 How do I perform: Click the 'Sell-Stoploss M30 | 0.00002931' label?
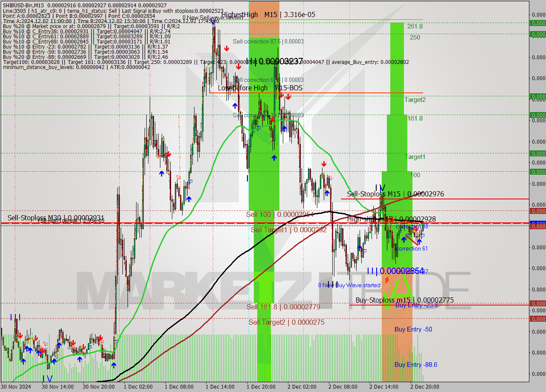tap(56, 217)
